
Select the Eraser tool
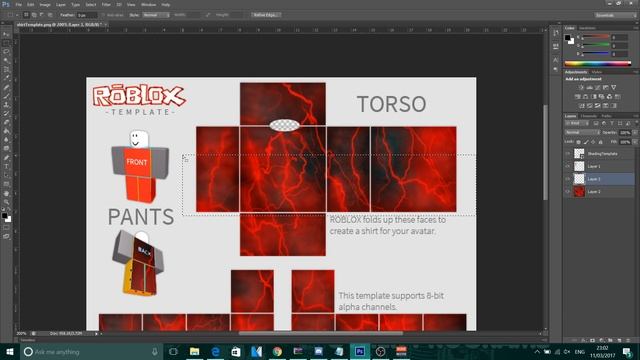pos(6,122)
